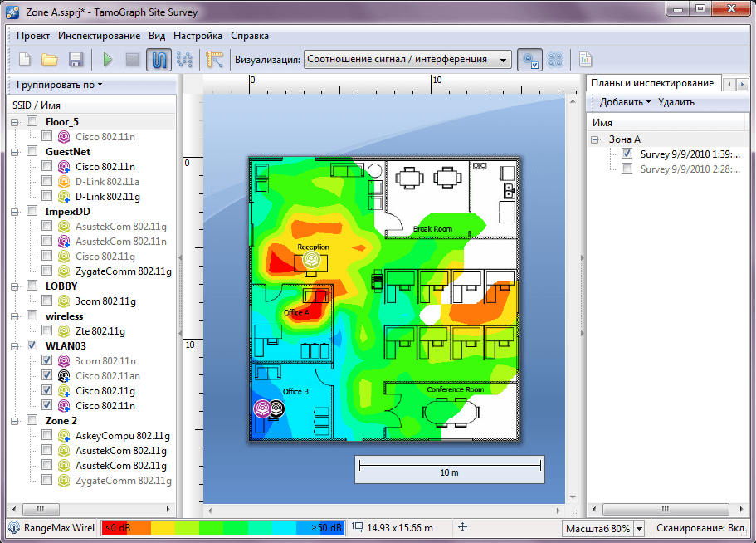This screenshot has width=756, height=543.
Task: Click the Reception access point icon on the map
Action: (311, 260)
